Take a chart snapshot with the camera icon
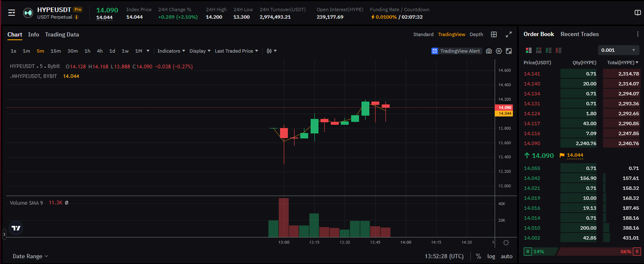 (x=489, y=51)
